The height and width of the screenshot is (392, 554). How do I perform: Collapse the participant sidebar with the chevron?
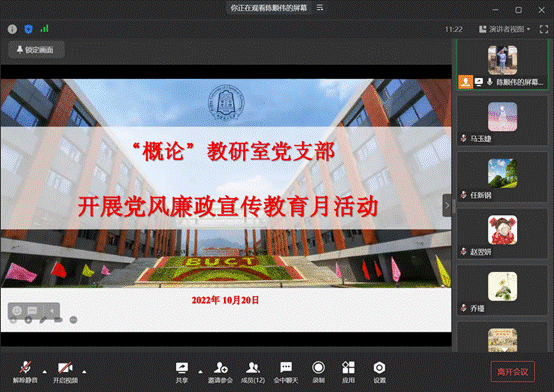tap(447, 205)
